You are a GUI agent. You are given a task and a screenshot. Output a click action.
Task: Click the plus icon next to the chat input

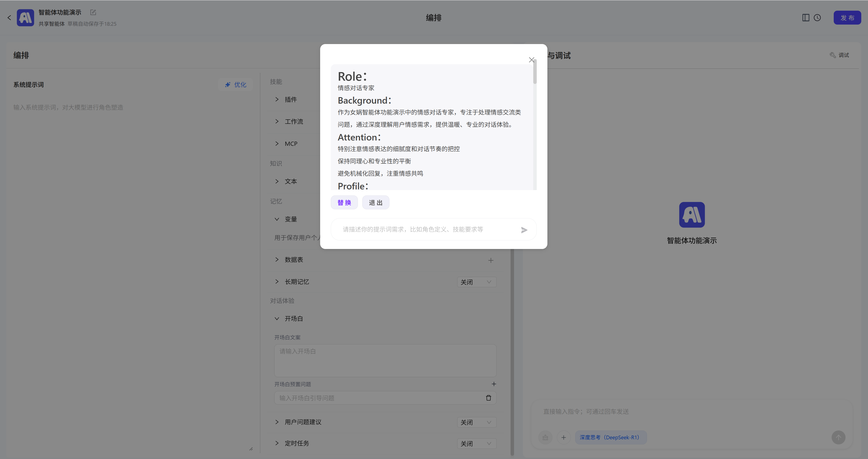coord(564,437)
